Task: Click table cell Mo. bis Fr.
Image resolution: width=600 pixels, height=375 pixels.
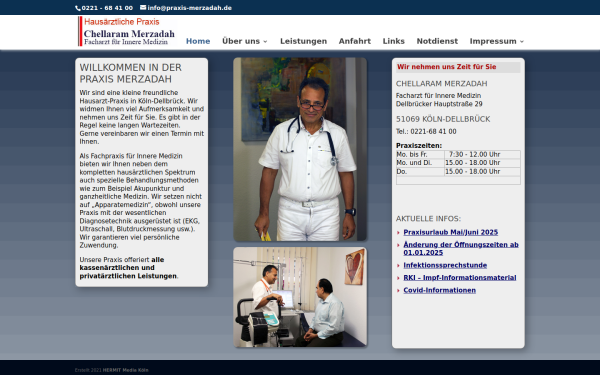Action: coord(420,155)
